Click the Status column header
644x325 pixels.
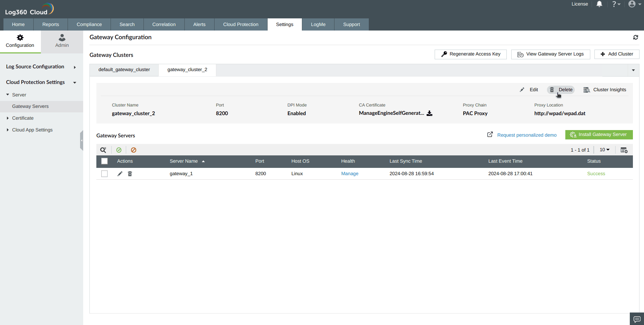[594, 161]
